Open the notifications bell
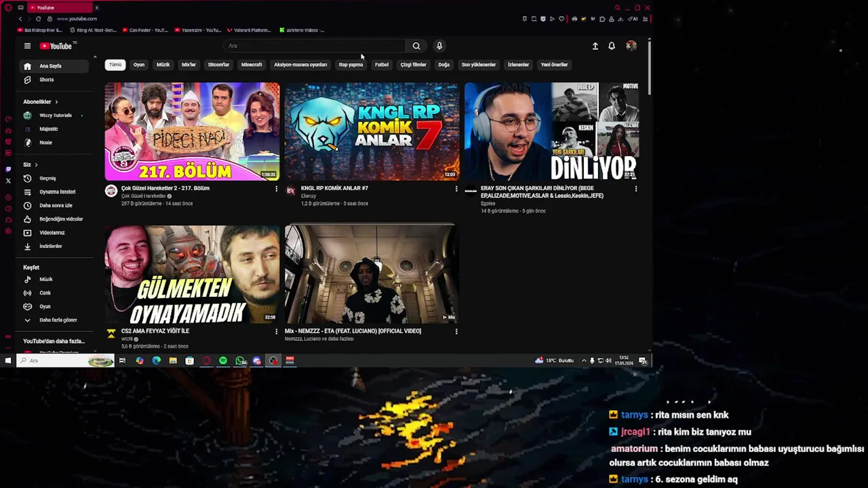 point(612,46)
